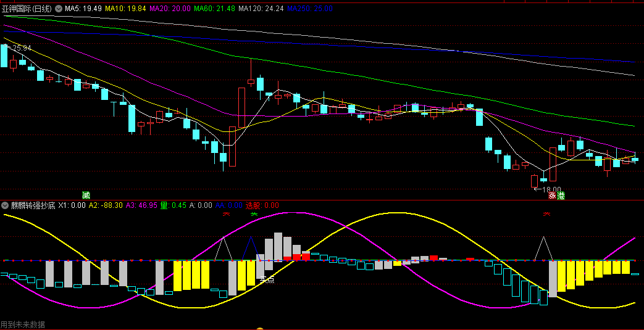Screen dimensions: 644x330
Task: Click the A2: -88.30 value
Action: (x=106, y=205)
